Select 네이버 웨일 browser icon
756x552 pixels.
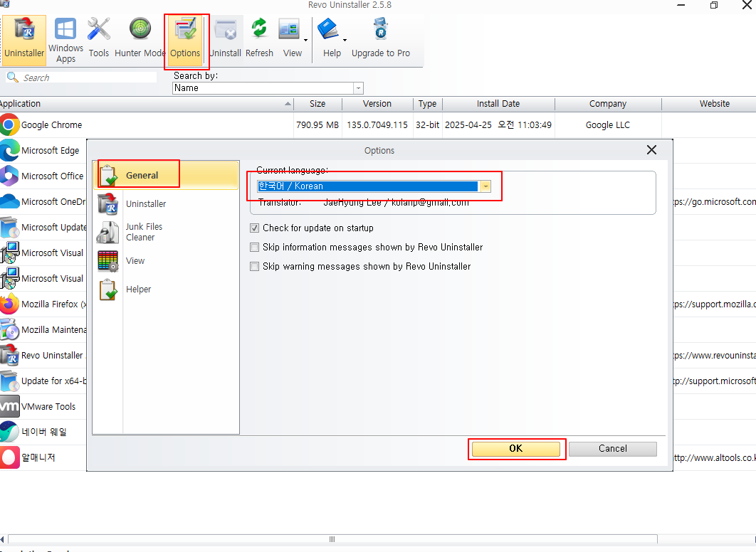(x=10, y=432)
